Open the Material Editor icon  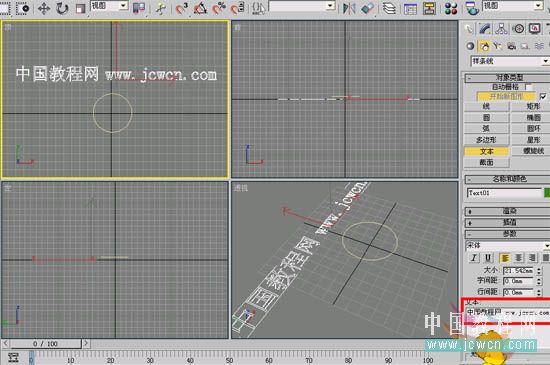point(451,8)
